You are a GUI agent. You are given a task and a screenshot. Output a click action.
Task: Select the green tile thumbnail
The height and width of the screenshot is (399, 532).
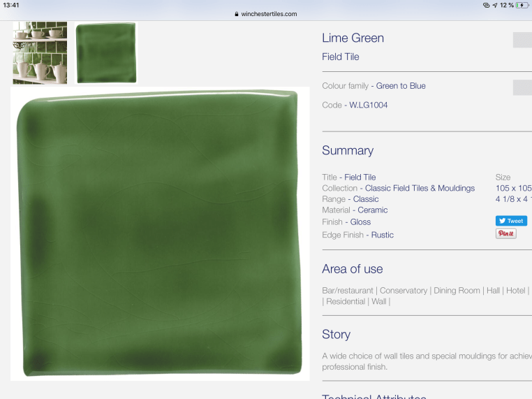coord(106,53)
